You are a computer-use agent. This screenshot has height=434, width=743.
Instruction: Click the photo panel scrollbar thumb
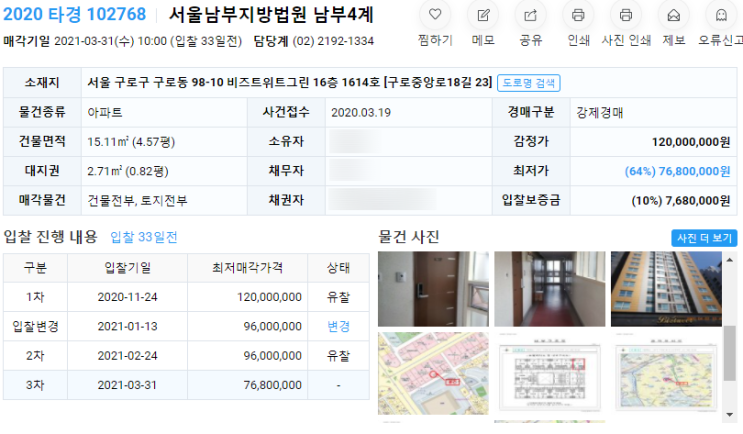pos(730,353)
